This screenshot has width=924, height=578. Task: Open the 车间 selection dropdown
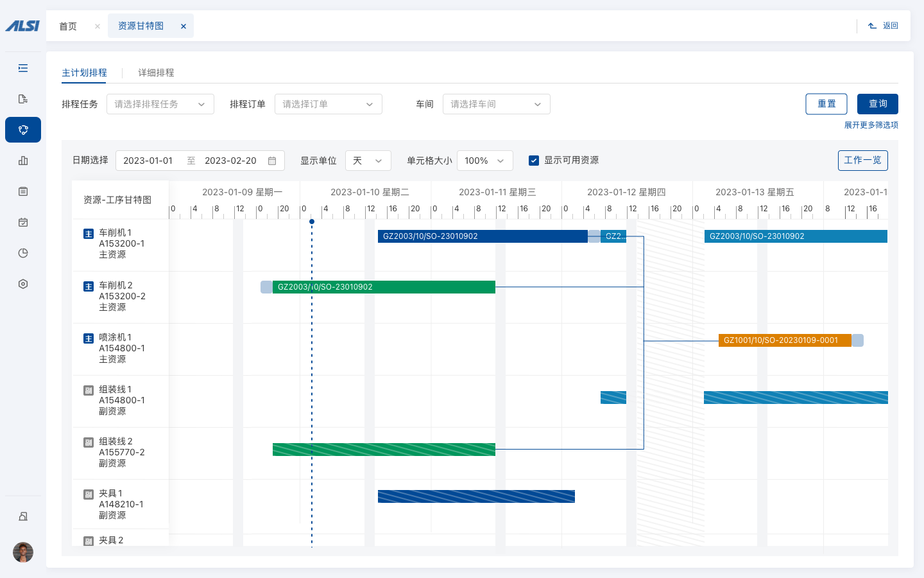point(496,104)
